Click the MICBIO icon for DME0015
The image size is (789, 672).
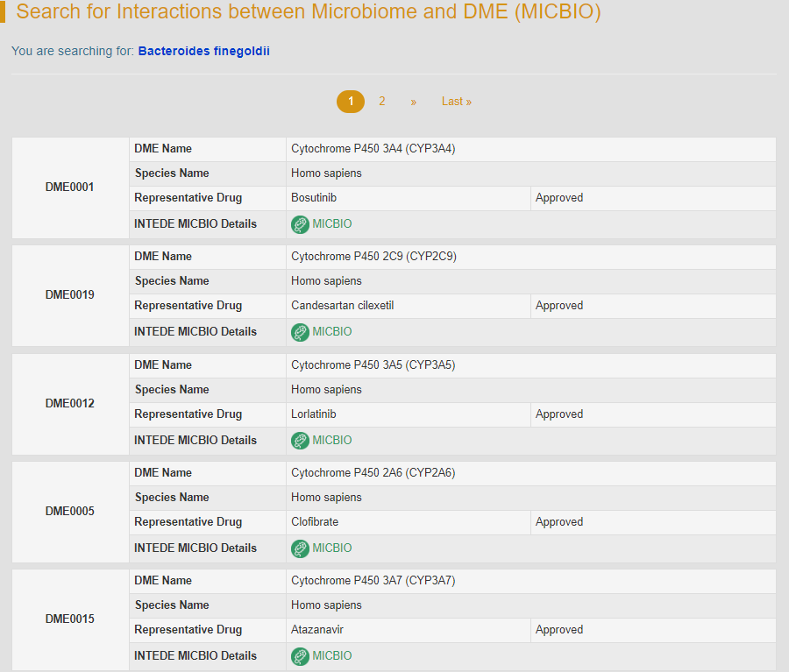coord(300,656)
